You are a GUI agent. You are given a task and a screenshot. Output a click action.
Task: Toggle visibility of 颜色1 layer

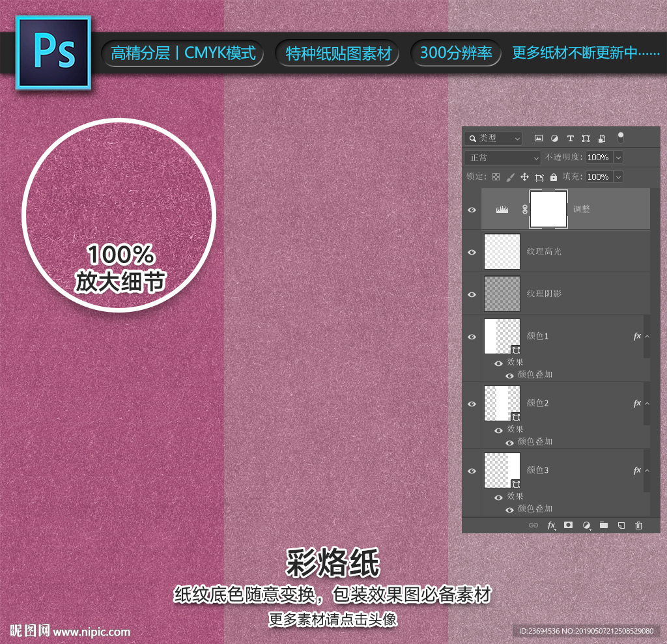pos(472,337)
